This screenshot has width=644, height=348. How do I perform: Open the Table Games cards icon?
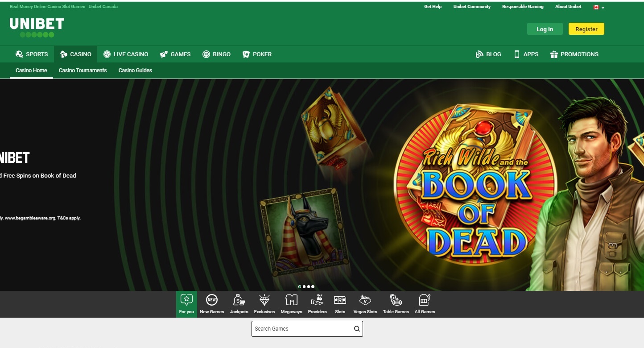[x=396, y=300]
